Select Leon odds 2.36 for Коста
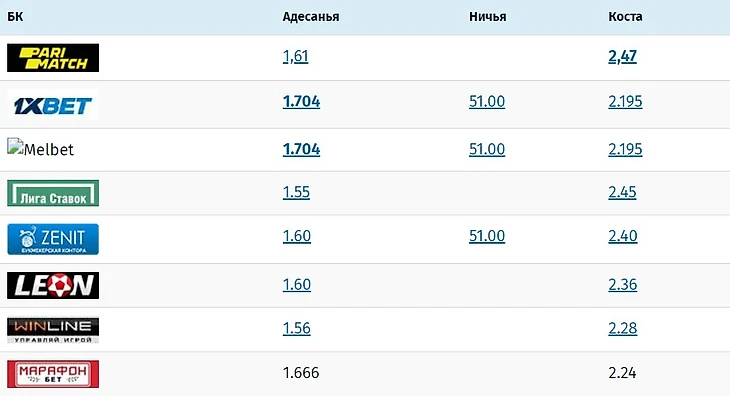 pyautogui.click(x=622, y=285)
